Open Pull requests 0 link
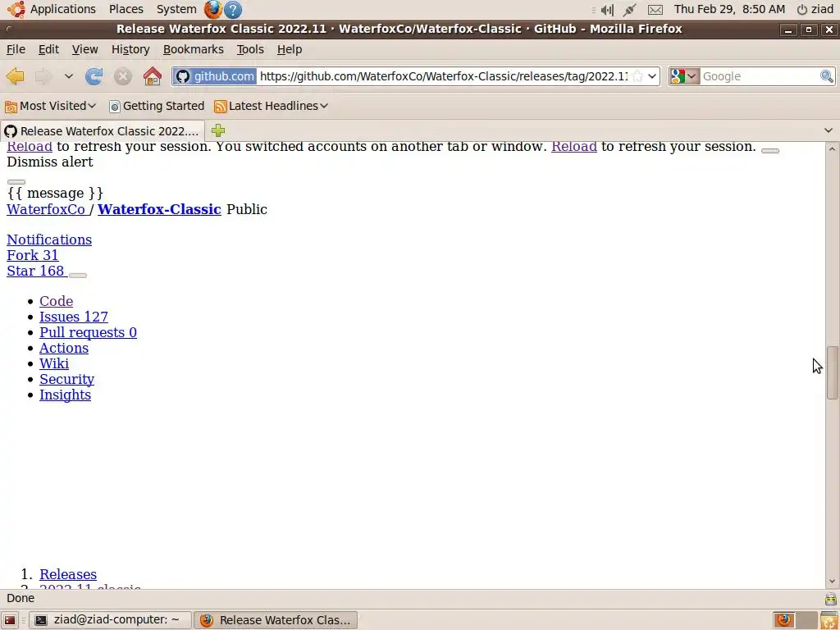The width and height of the screenshot is (840, 630). click(x=88, y=332)
